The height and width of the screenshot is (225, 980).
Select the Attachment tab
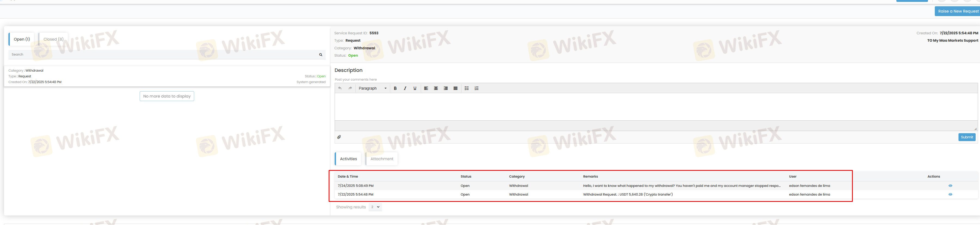click(x=381, y=159)
